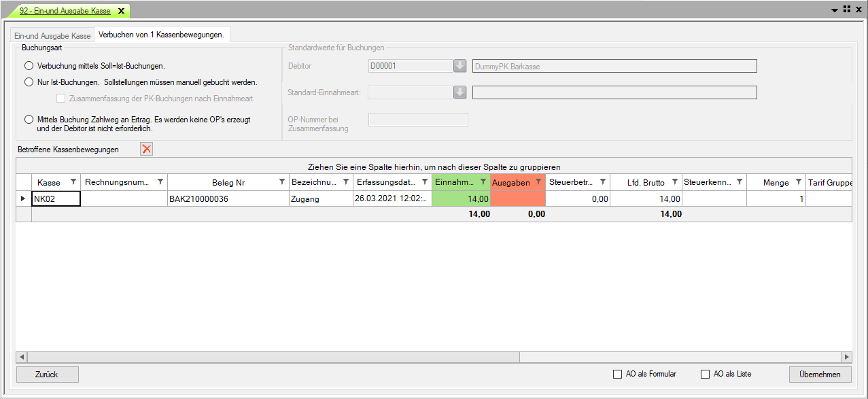Open filter on Ausgaben column header
The height and width of the screenshot is (399, 868).
pos(538,182)
